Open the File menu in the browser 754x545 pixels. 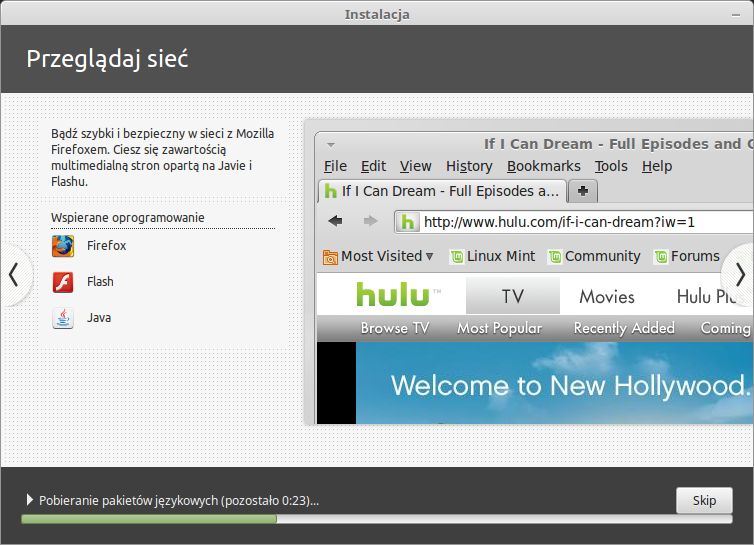335,166
